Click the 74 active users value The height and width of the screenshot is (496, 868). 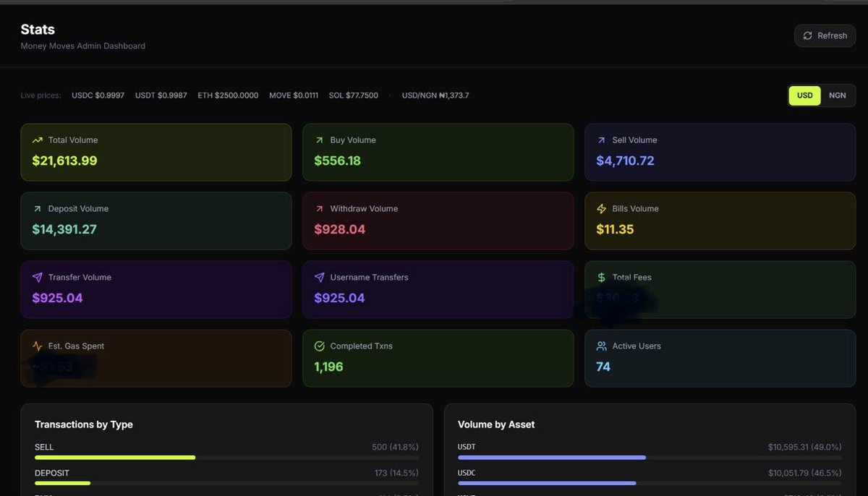(603, 367)
